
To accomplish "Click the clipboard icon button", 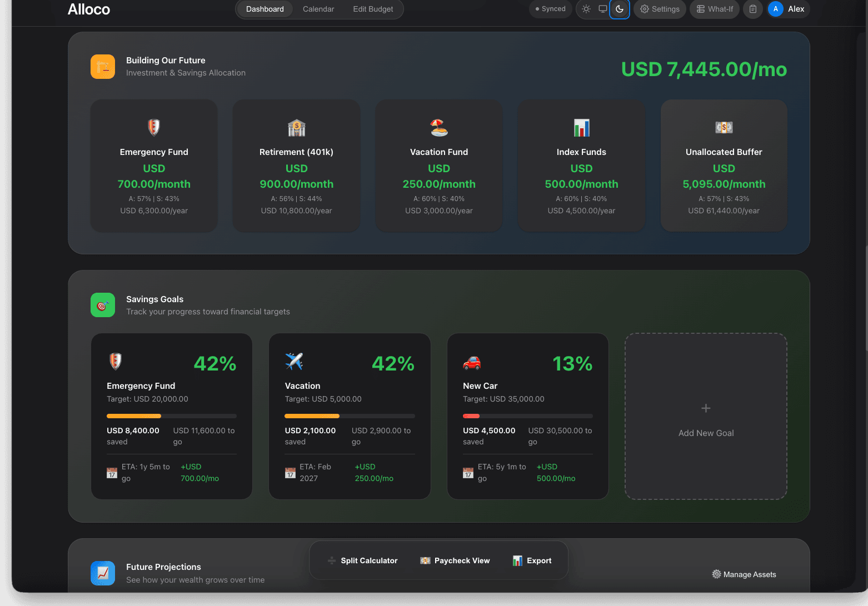I will [x=753, y=9].
